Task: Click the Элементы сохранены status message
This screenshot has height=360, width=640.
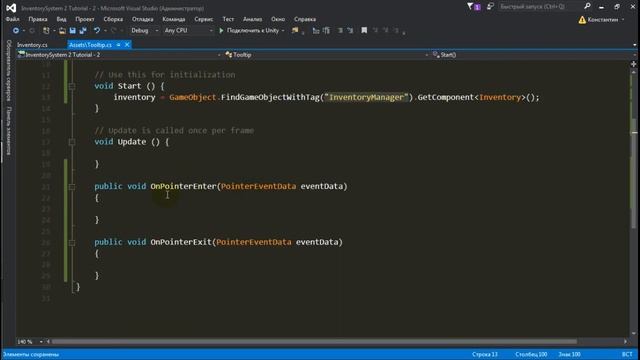Action: coord(31,354)
